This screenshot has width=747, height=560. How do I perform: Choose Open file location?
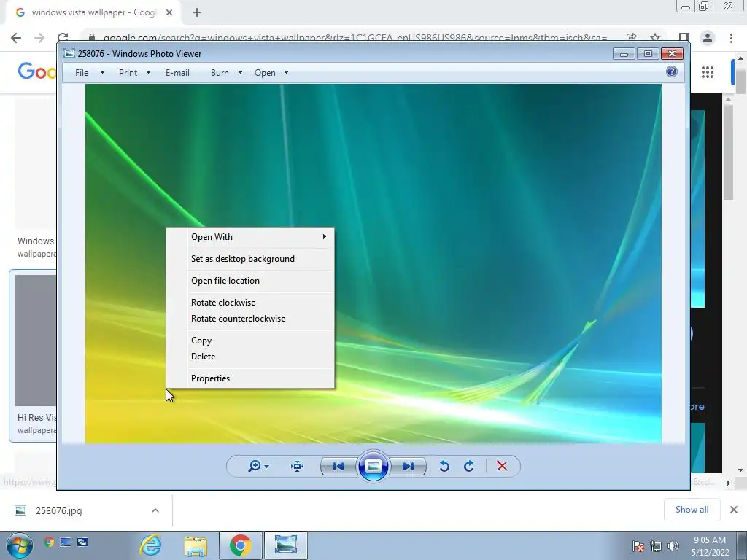[x=250, y=281]
